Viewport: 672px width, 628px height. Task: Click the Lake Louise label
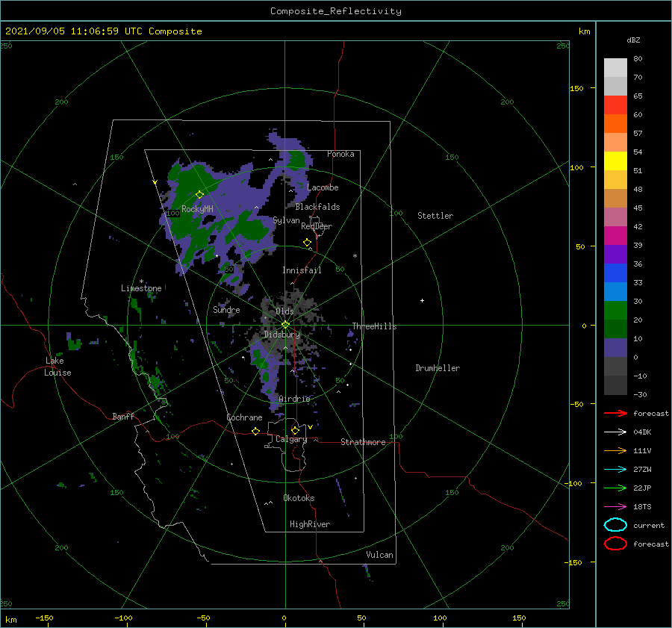pos(57,367)
